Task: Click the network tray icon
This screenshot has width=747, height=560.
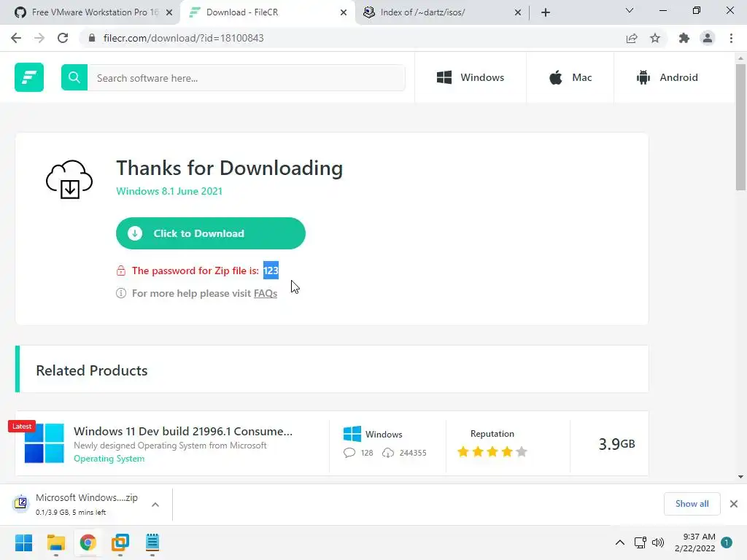Action: (640, 542)
